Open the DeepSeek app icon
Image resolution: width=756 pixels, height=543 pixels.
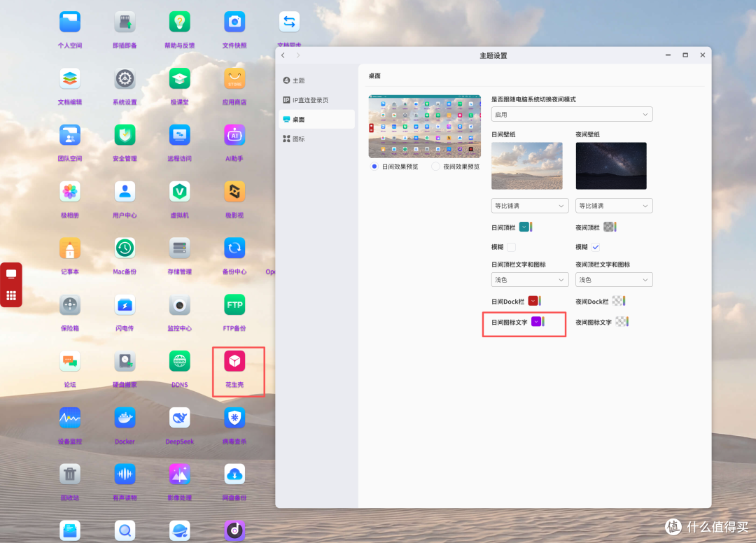(x=179, y=418)
